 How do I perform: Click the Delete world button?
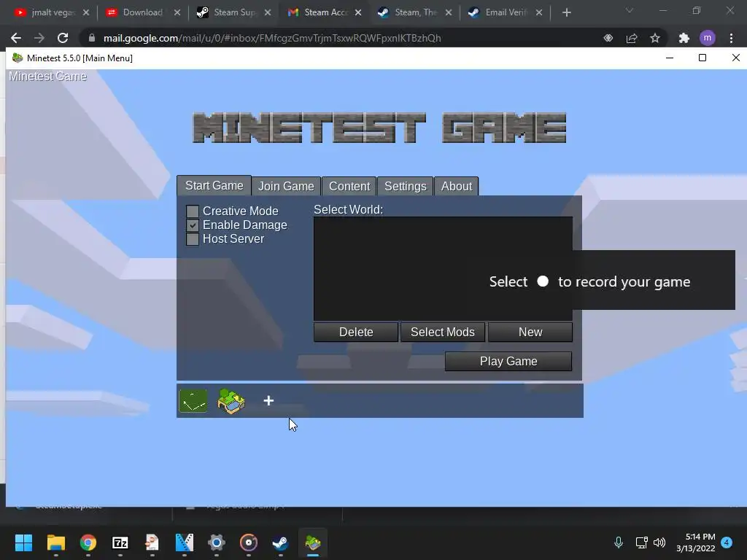[356, 332]
